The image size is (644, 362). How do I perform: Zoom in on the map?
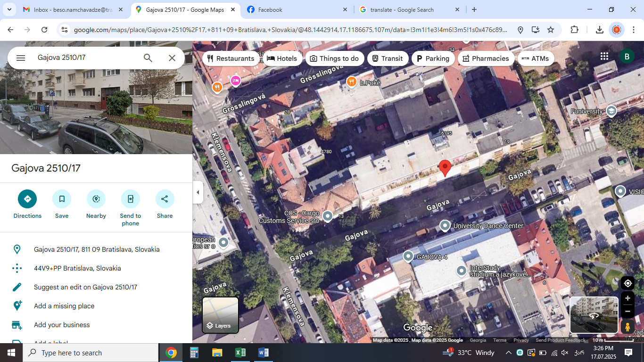(x=627, y=298)
